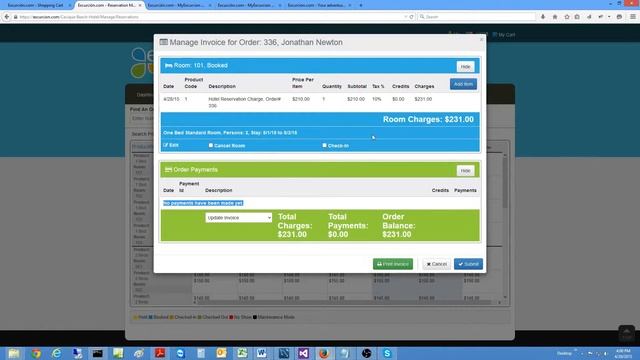
Task: Open Internet Explorer from the taskbar
Action: click(56, 353)
